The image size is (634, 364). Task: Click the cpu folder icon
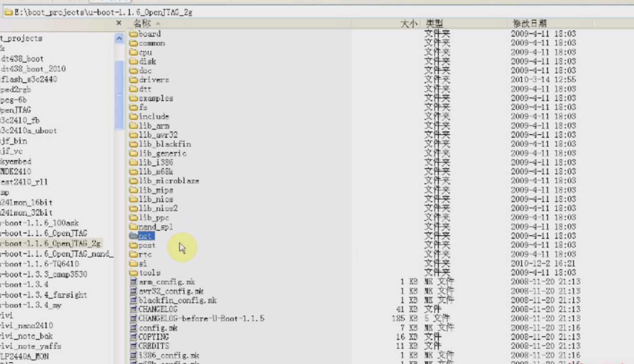[x=133, y=52]
